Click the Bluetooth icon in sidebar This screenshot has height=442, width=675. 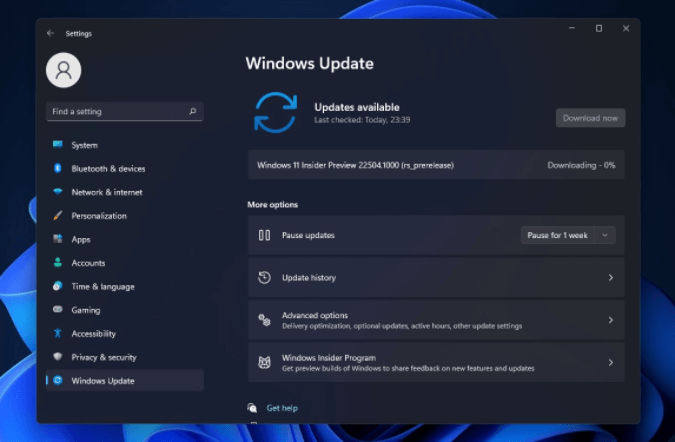pos(58,168)
